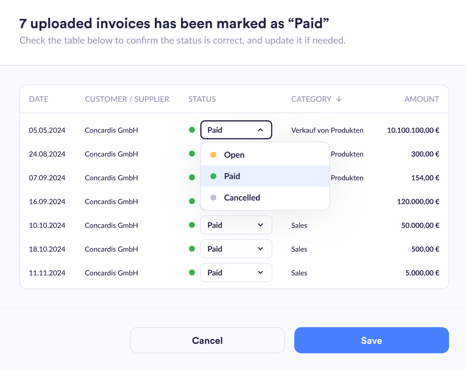Click the Amount column header

tap(421, 99)
